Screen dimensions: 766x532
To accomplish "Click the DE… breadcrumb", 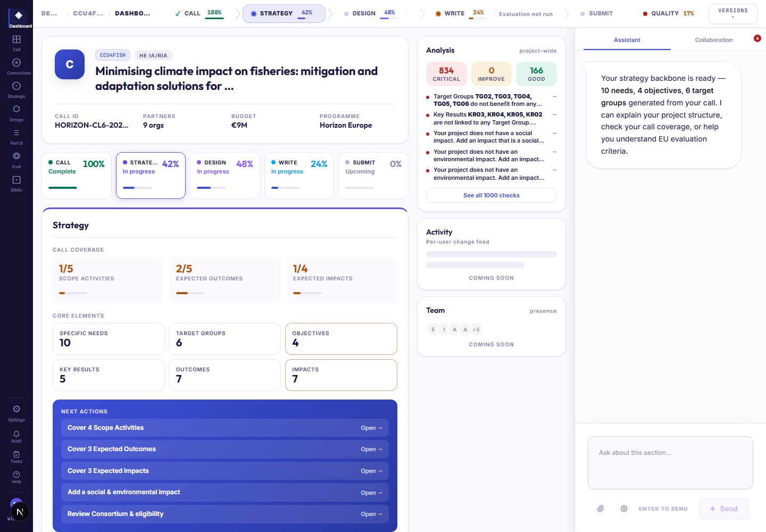I will tap(49, 13).
